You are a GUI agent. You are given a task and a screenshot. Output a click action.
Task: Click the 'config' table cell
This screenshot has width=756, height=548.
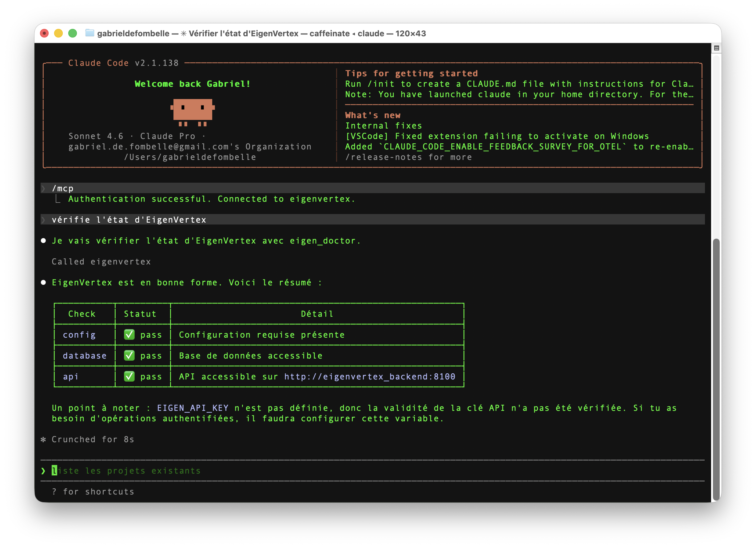[x=79, y=335]
